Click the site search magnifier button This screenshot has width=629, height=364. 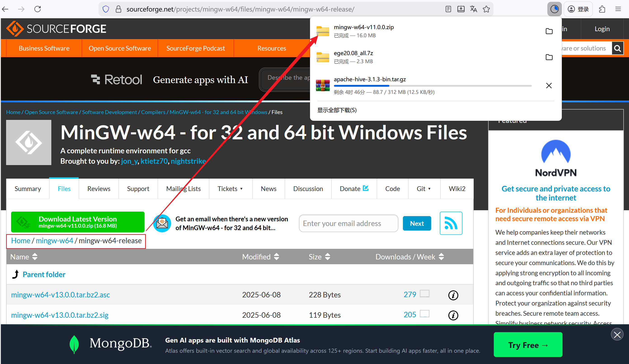[617, 48]
